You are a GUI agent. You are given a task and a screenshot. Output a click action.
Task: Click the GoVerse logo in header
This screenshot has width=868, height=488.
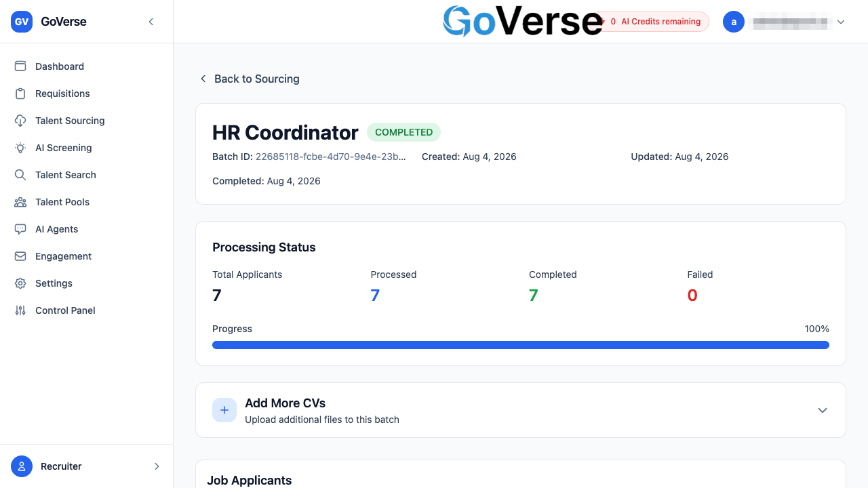(522, 21)
